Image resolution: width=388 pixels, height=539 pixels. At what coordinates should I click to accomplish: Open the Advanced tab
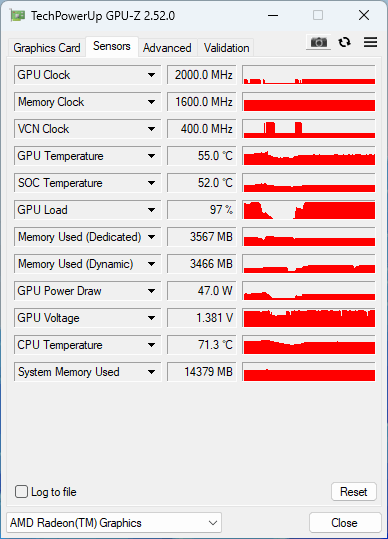(167, 48)
